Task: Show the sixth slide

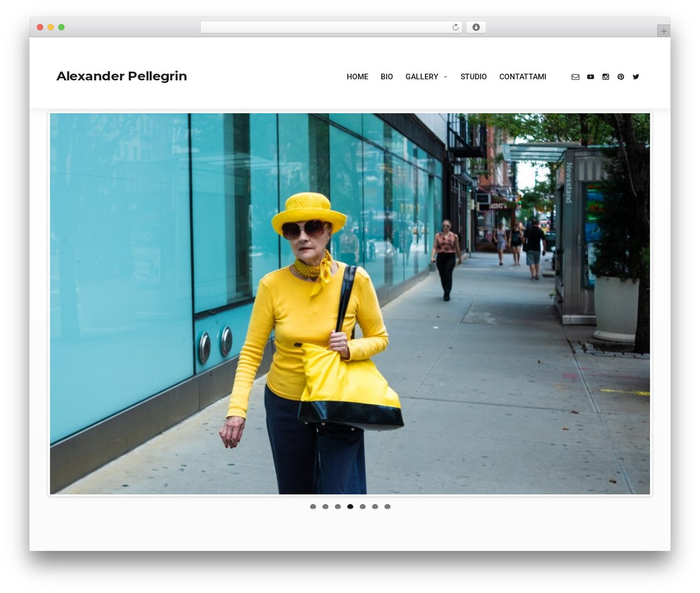Action: click(x=375, y=507)
